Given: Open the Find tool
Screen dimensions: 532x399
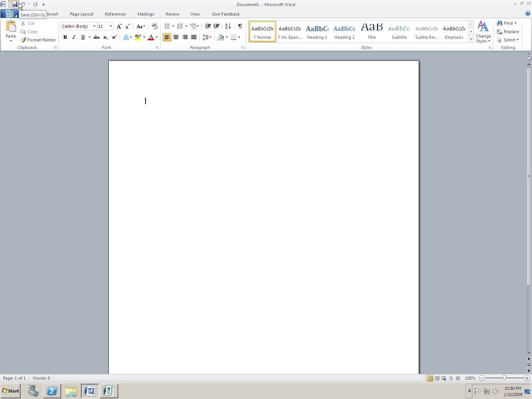Looking at the screenshot, I should pyautogui.click(x=507, y=23).
